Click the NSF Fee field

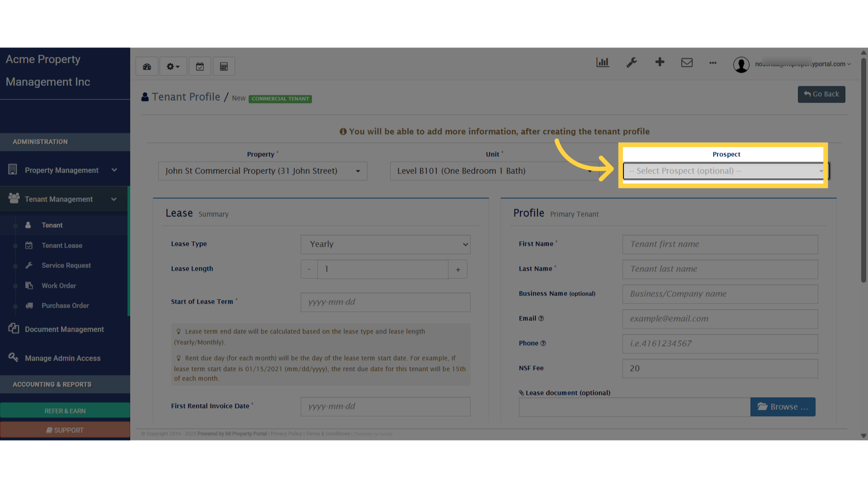pyautogui.click(x=720, y=369)
